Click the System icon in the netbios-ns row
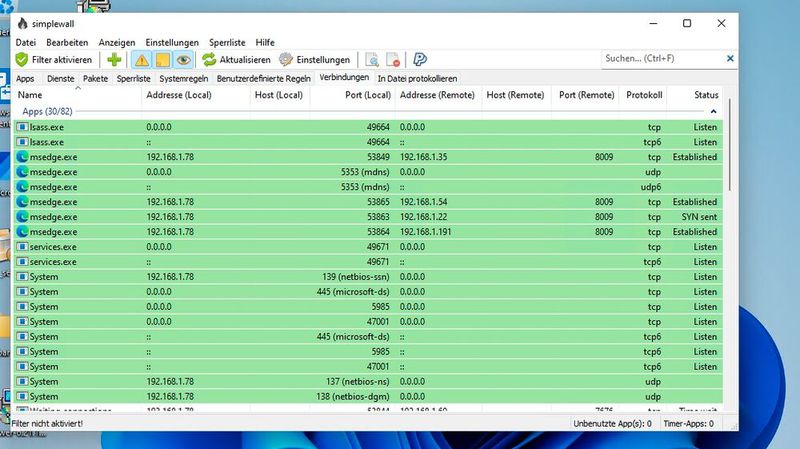The height and width of the screenshot is (449, 800). tap(22, 381)
